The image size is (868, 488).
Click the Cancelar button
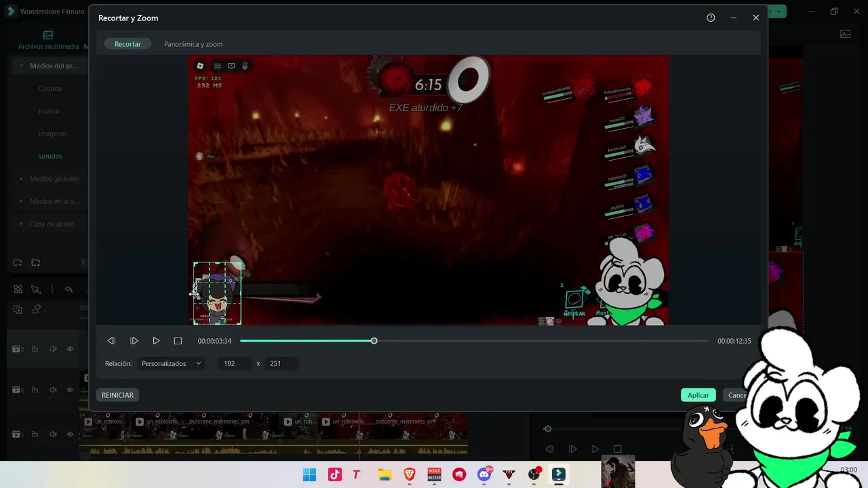coord(737,395)
